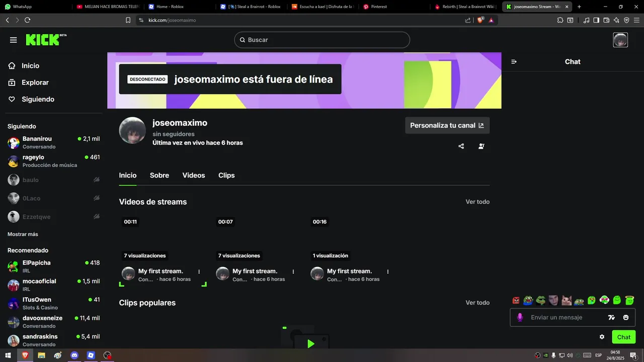644x362 pixels.
Task: Expand followed channels with Mostrar más
Action: [23, 234]
